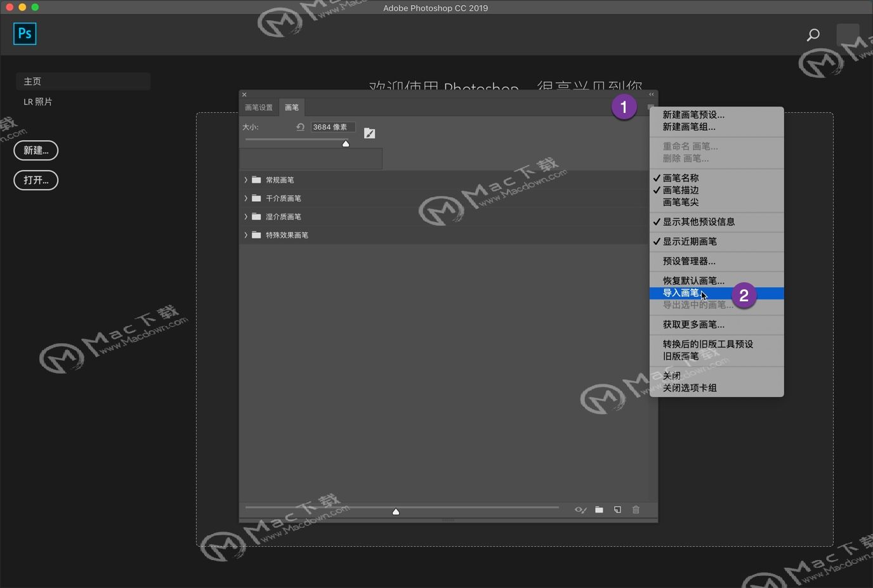Click the create new brush icon
Viewport: 873px width, 588px height.
(617, 510)
